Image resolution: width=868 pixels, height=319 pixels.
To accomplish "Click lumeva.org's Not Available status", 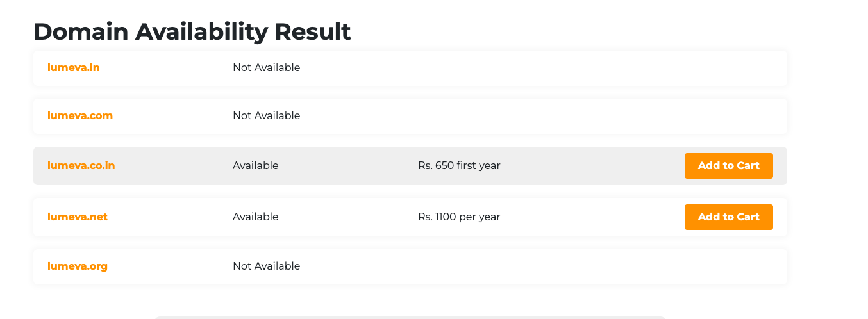I will point(266,266).
